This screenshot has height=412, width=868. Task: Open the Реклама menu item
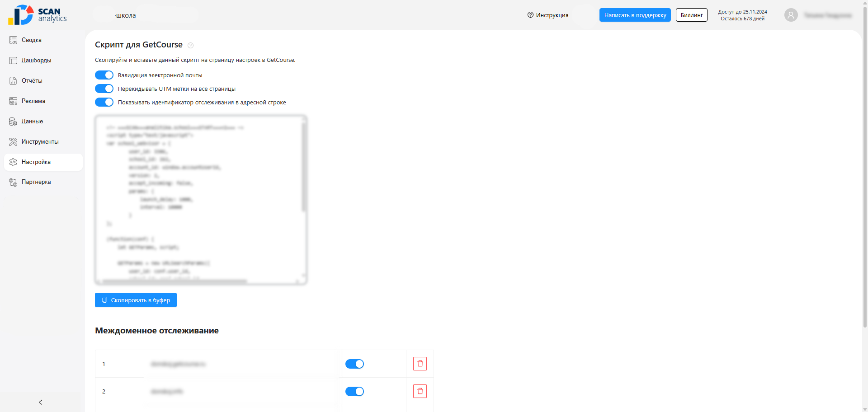pos(43,101)
